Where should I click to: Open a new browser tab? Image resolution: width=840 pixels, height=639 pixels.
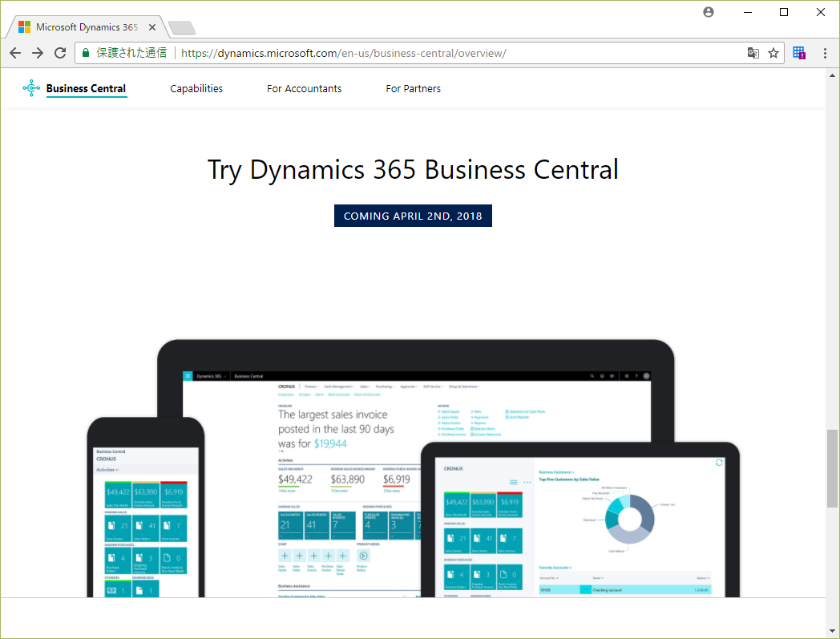point(182,27)
